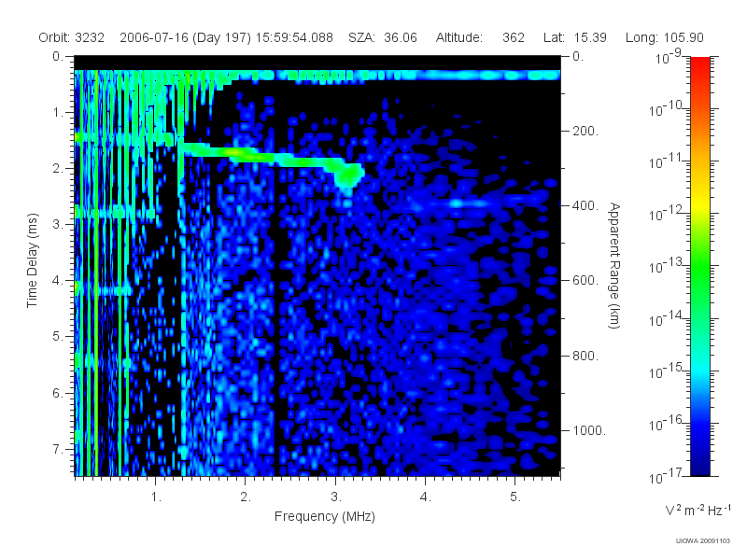The height and width of the screenshot is (560, 747).
Task: Click the '2.' frequency tick label
Action: pyautogui.click(x=246, y=497)
